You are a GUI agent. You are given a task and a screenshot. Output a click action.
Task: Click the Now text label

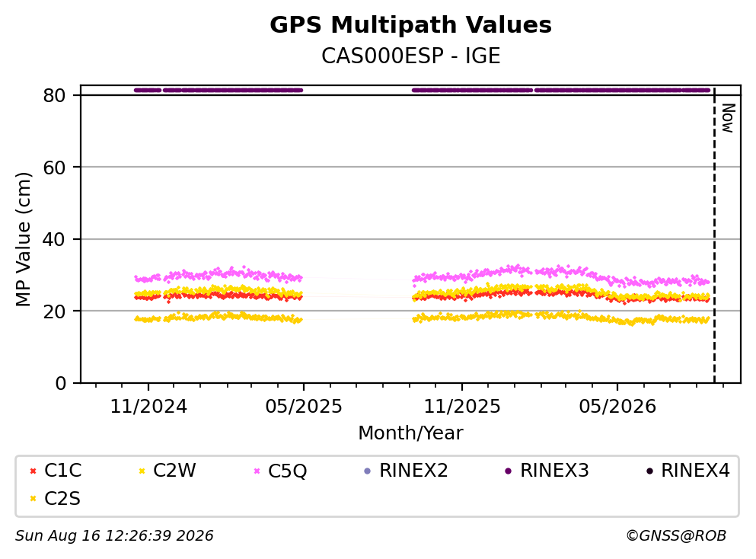(x=728, y=118)
